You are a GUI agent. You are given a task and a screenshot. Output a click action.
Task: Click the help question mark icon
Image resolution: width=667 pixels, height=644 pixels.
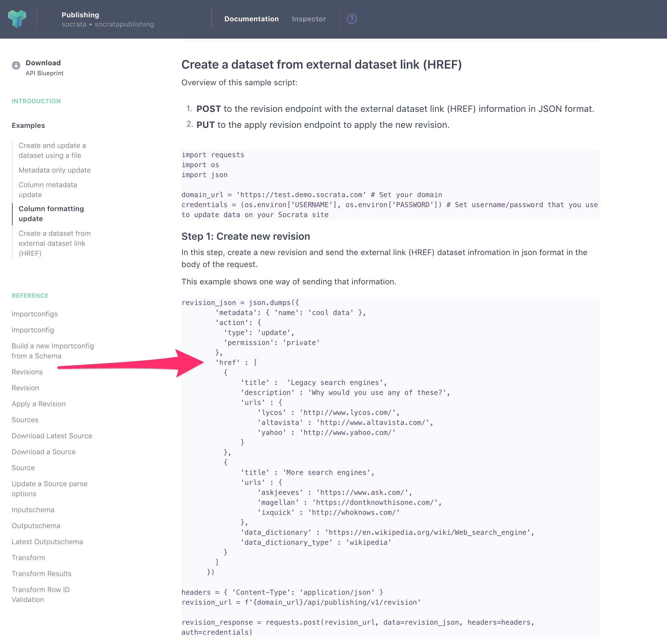pyautogui.click(x=352, y=19)
